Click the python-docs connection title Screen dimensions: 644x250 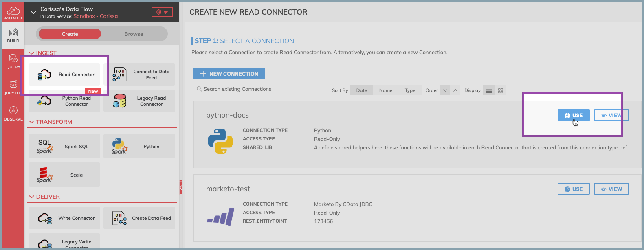click(x=227, y=115)
